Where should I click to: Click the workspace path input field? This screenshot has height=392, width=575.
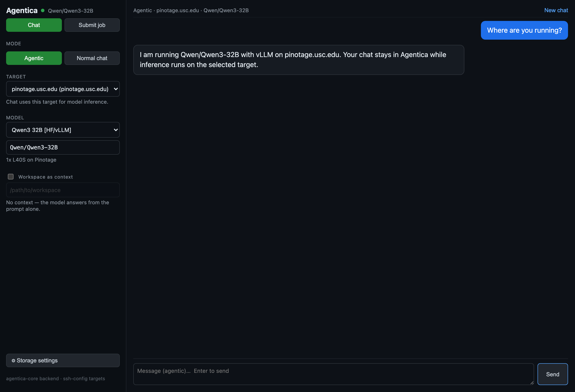(63, 190)
